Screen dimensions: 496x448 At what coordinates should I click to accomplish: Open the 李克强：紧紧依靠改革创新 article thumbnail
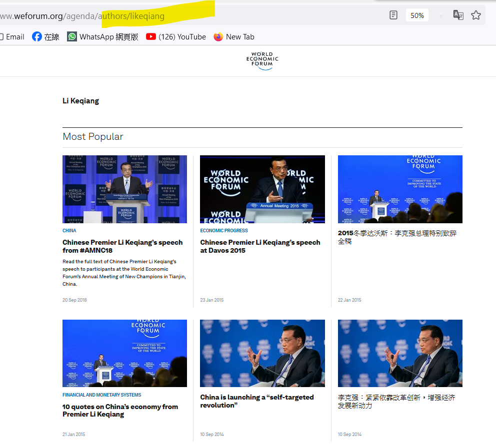pyautogui.click(x=400, y=353)
